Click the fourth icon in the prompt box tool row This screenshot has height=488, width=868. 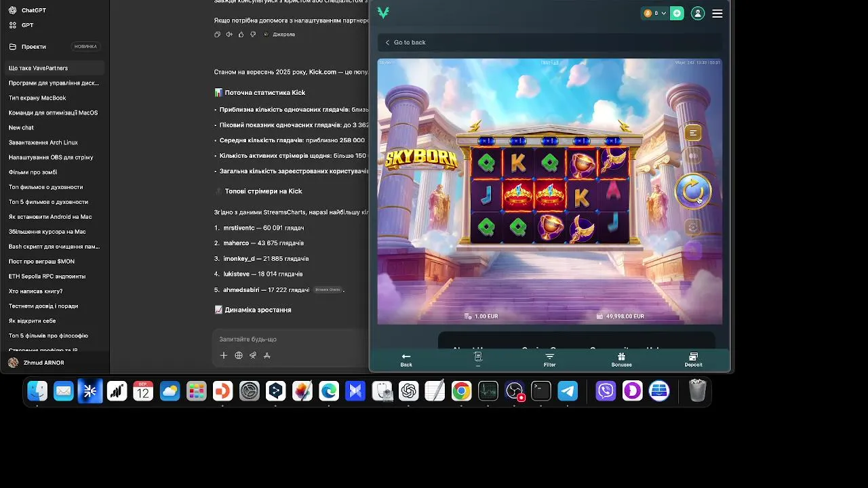point(267,355)
